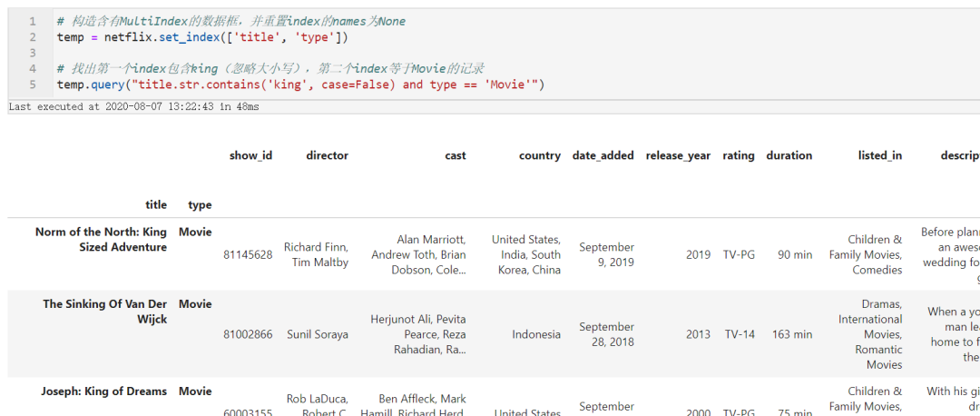The width and height of the screenshot is (980, 416).
Task: Click code line 5 with temp.query
Action: pos(299,84)
